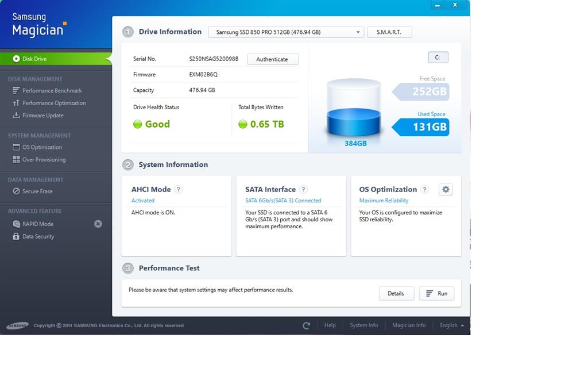Click the Maximum Reliability link
Screen dimensions: 588x368
[x=384, y=201]
